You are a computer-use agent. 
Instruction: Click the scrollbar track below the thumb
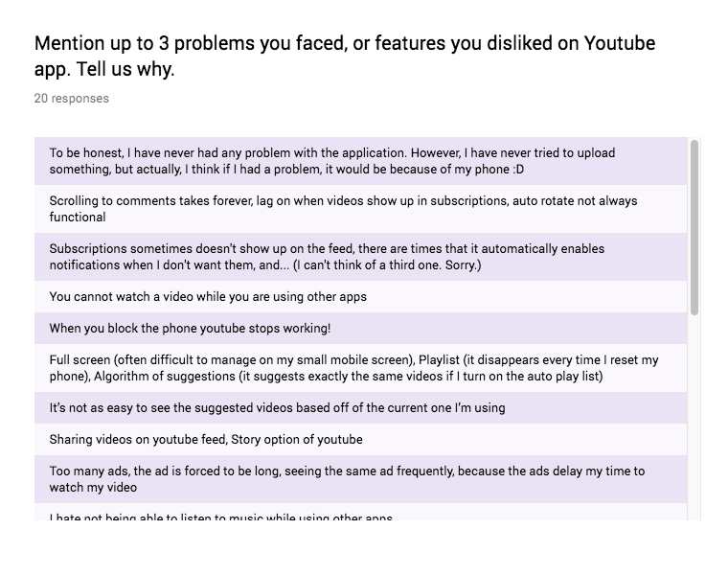pos(694,422)
